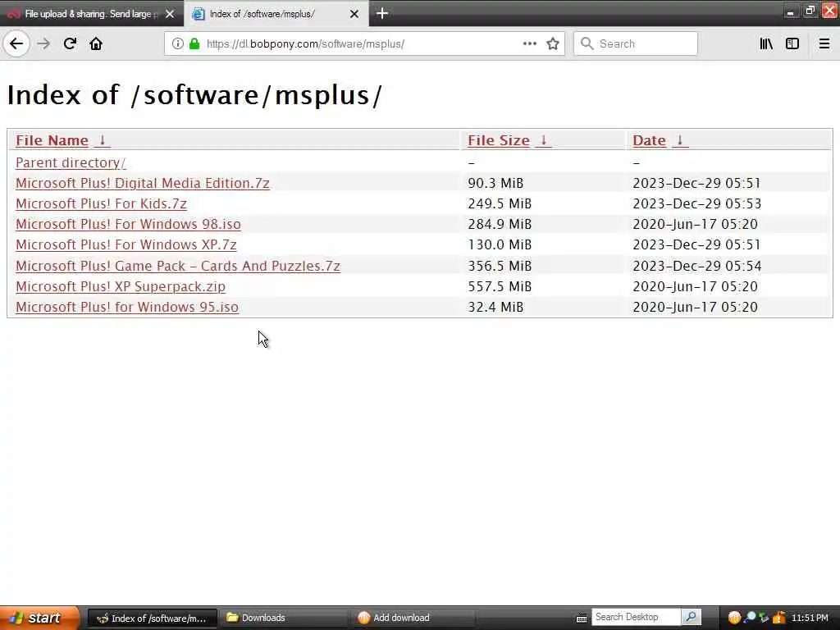Screen dimensions: 840x630
Task: Focus the browser Search box
Action: pos(636,43)
